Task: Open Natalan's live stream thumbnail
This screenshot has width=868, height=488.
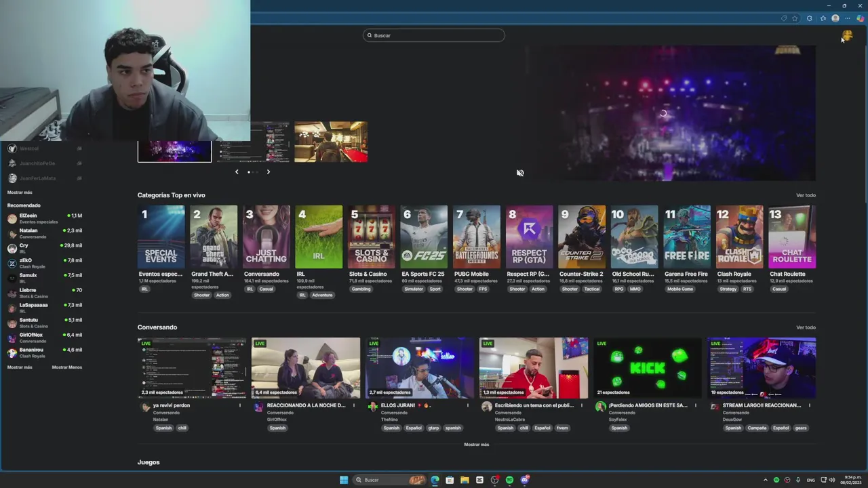Action: [192, 368]
